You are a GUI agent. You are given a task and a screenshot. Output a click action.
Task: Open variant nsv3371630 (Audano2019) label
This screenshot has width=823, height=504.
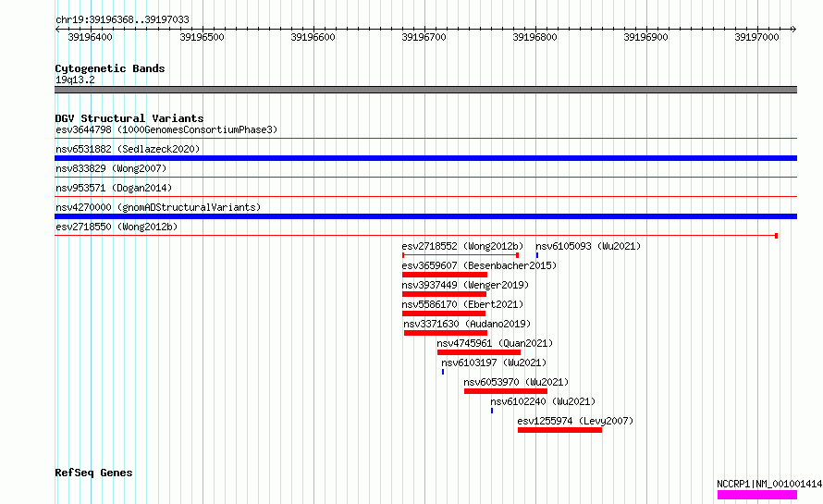(x=467, y=324)
